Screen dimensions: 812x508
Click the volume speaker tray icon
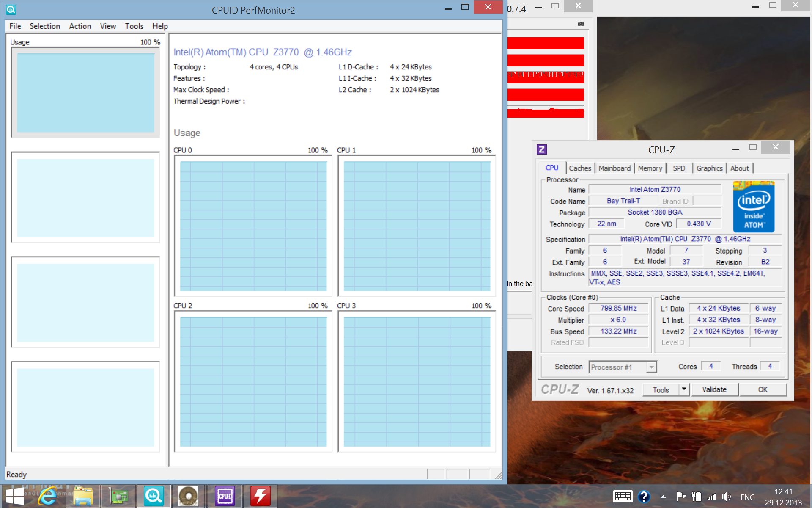[727, 497]
